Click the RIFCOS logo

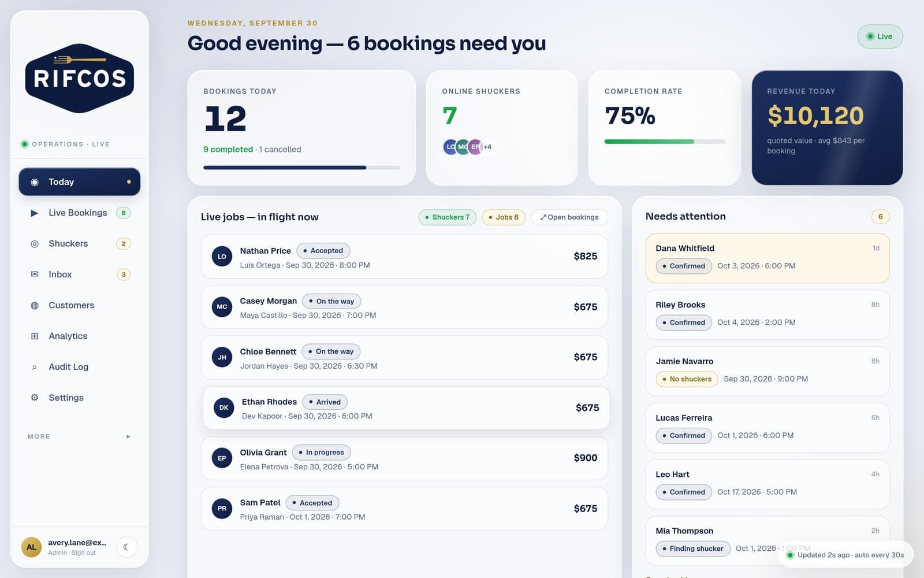(80, 78)
